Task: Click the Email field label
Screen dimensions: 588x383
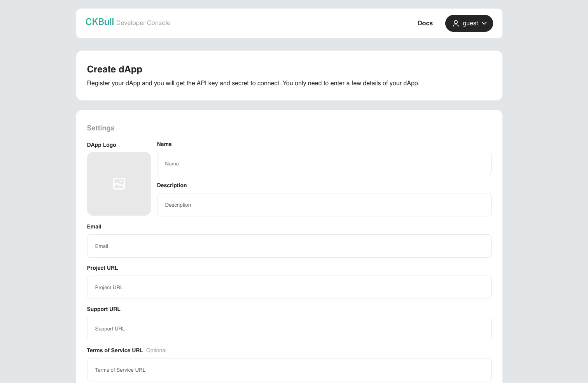Action: (94, 227)
